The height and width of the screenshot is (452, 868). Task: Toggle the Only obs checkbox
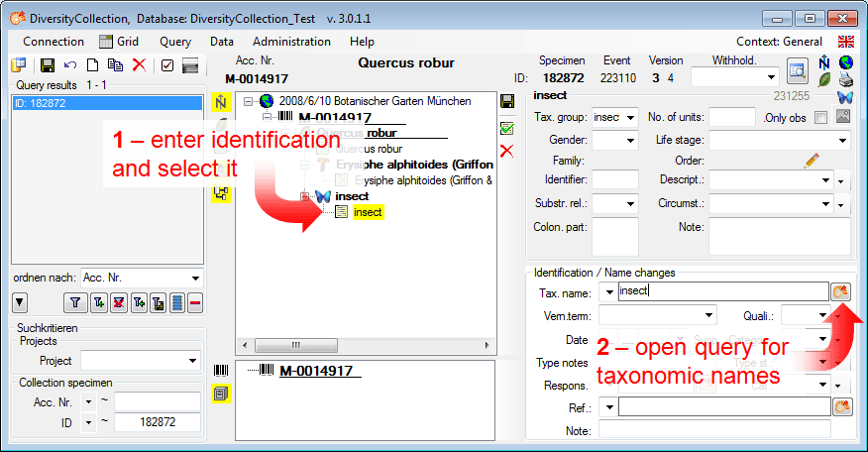pyautogui.click(x=819, y=118)
